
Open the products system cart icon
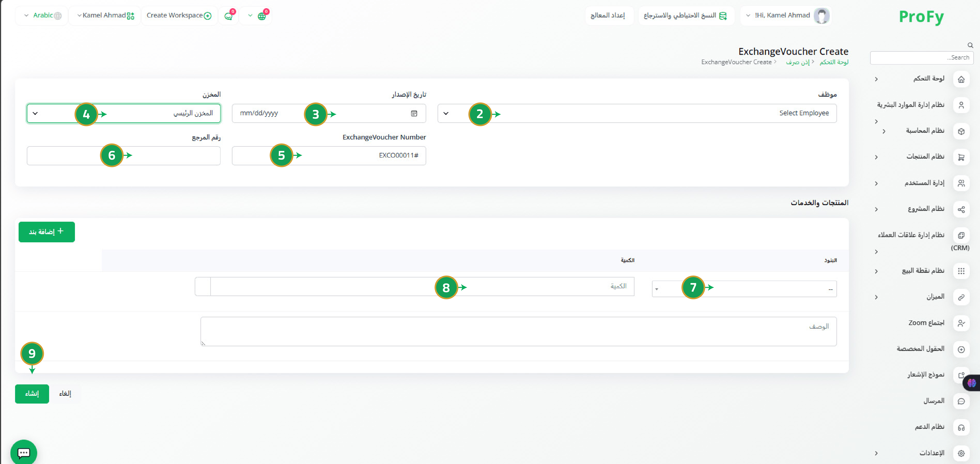point(961,157)
